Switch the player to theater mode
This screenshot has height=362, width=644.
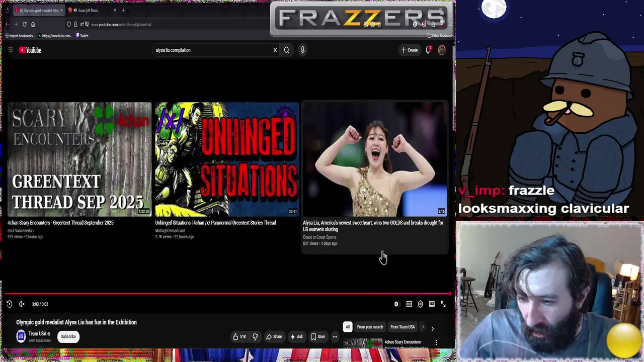[432, 304]
